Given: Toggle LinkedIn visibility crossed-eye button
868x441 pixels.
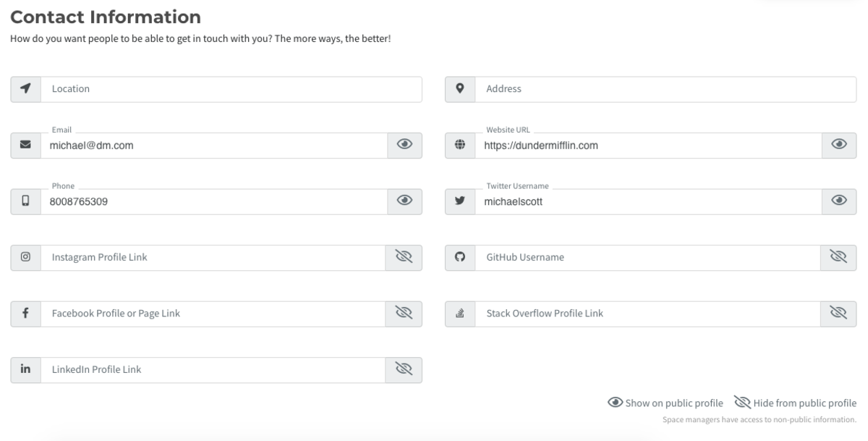Looking at the screenshot, I should coord(404,369).
